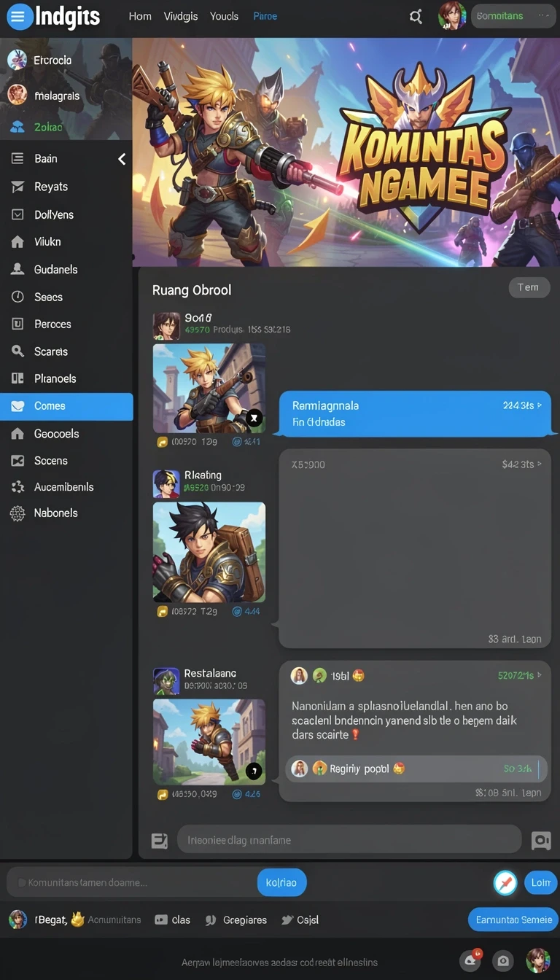Open the rBegat user avatar
The height and width of the screenshot is (980, 560).
click(17, 919)
